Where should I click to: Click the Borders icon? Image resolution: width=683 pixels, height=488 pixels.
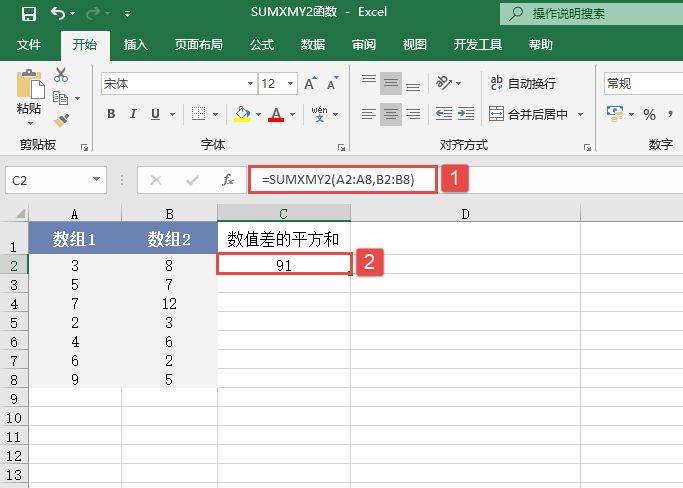coord(198,114)
